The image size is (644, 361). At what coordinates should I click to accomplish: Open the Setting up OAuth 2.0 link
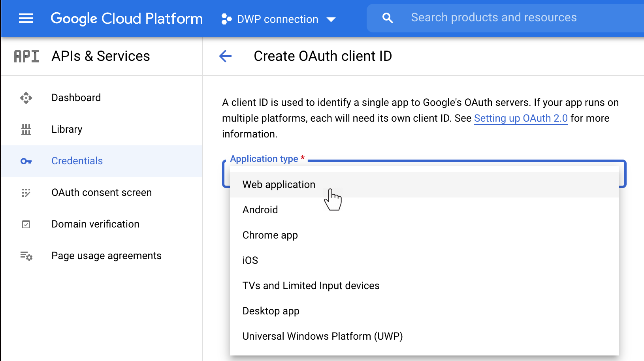(x=521, y=118)
